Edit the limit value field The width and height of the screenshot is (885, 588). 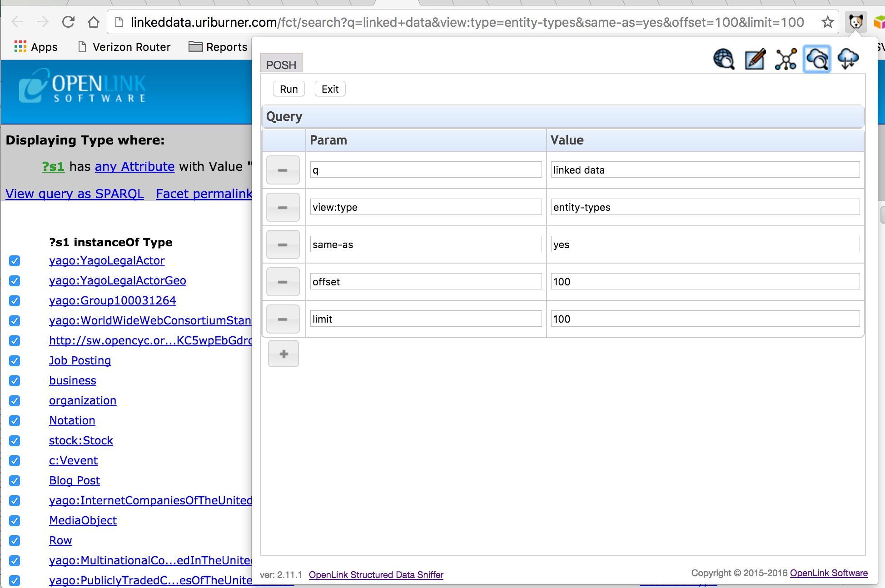click(705, 319)
